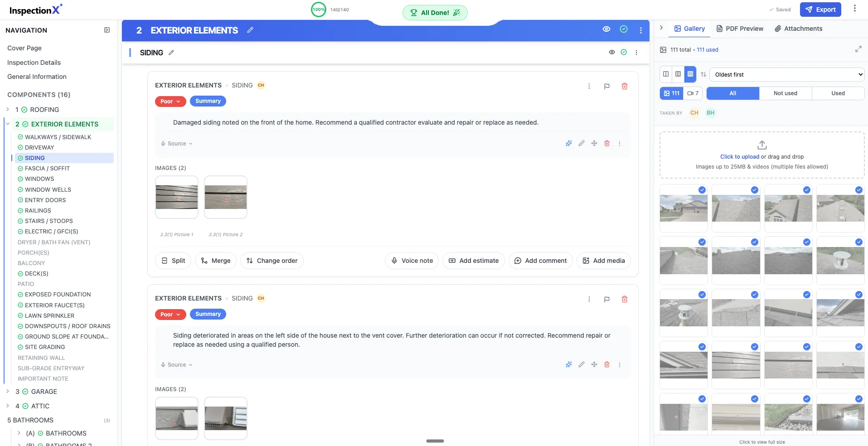Delete the second siding observation card
This screenshot has width=868, height=446.
624,299
